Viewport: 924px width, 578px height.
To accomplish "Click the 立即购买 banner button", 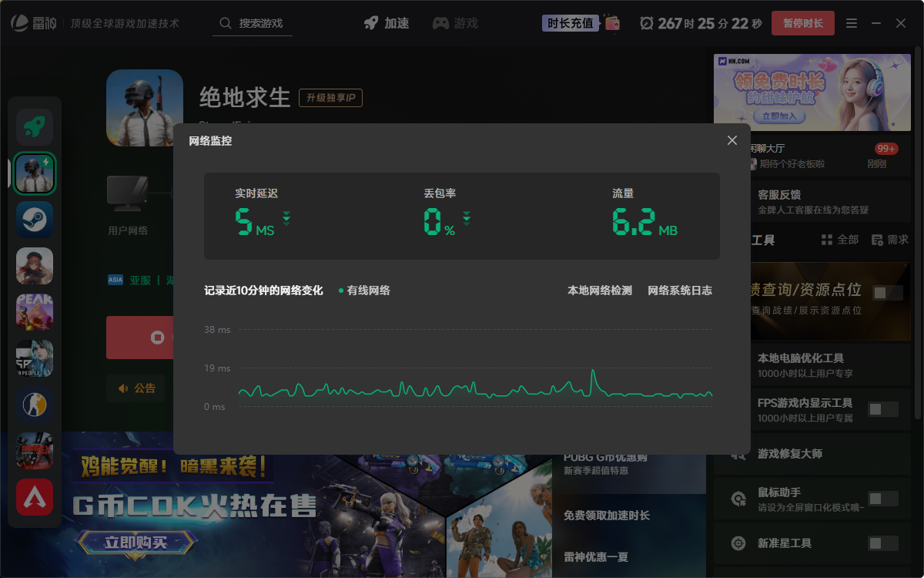I will coord(134,542).
